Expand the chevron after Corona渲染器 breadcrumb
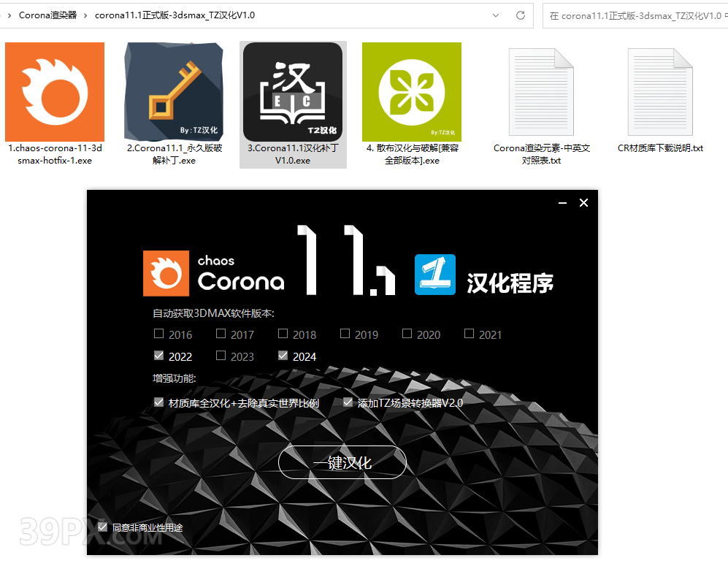Screen dimensions: 728x566 tap(85, 16)
